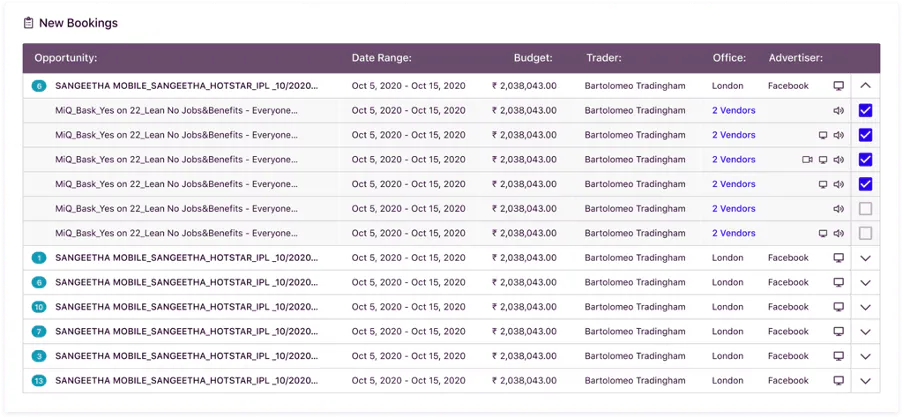This screenshot has width=904, height=418.
Task: Click Bartolomeo Tradingham in the row badged 13
Action: 635,381
